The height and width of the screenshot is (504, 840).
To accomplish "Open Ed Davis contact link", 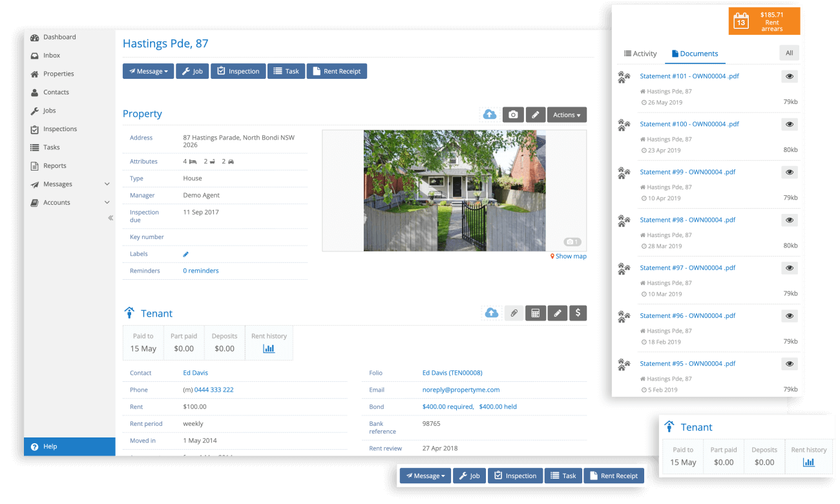I will click(x=196, y=373).
